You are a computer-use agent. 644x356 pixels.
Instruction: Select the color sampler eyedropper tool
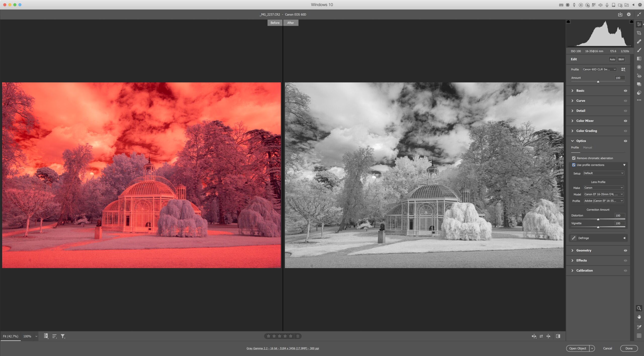tap(639, 327)
